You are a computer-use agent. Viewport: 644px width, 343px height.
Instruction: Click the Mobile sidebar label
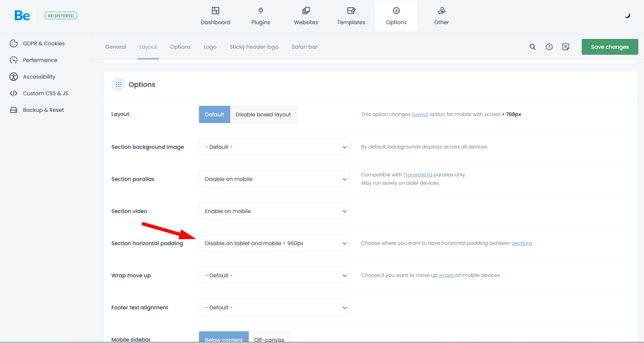pyautogui.click(x=131, y=340)
